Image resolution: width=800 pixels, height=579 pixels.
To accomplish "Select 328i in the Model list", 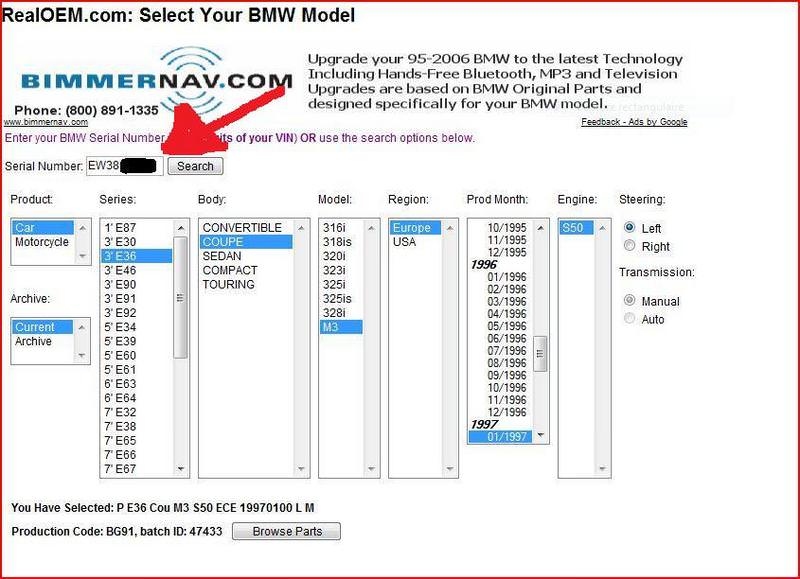I will [341, 313].
